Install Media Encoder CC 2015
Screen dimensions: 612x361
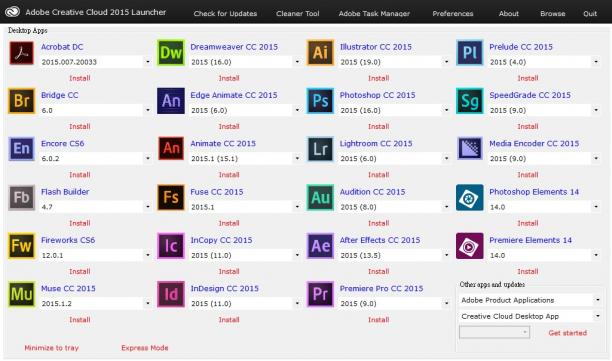[528, 175]
